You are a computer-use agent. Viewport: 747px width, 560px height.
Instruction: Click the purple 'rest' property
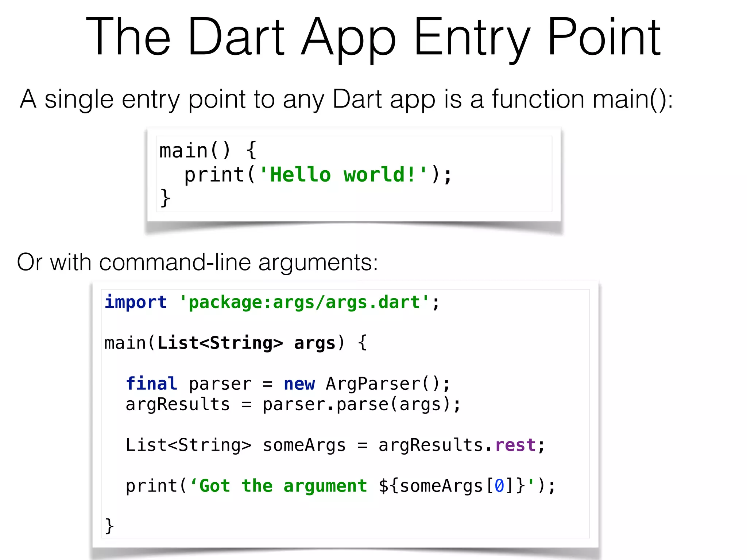click(515, 445)
